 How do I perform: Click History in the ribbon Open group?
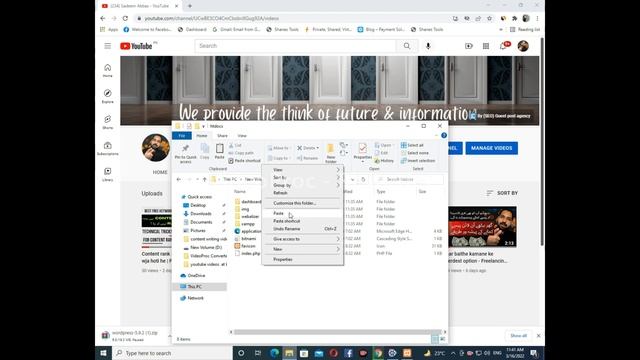click(384, 161)
